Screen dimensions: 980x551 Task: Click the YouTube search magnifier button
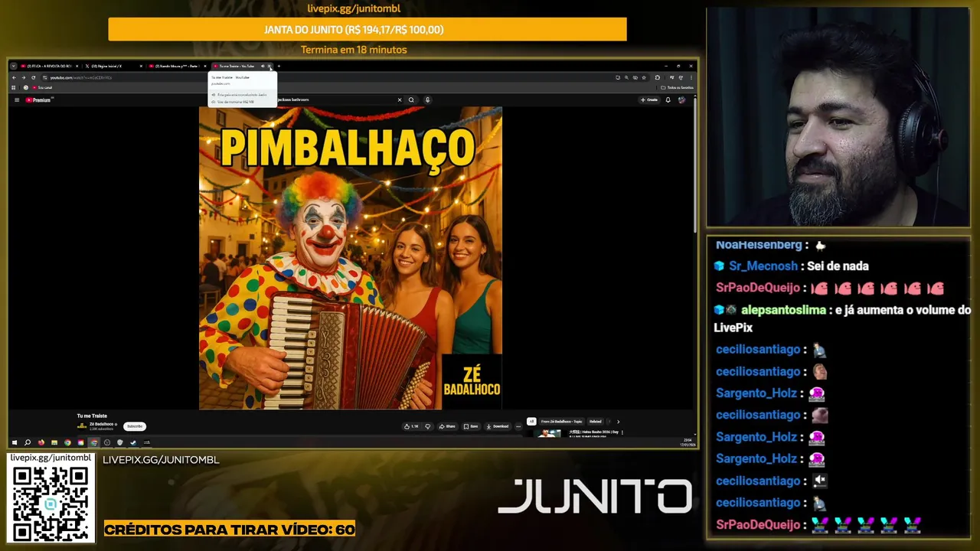[411, 99]
